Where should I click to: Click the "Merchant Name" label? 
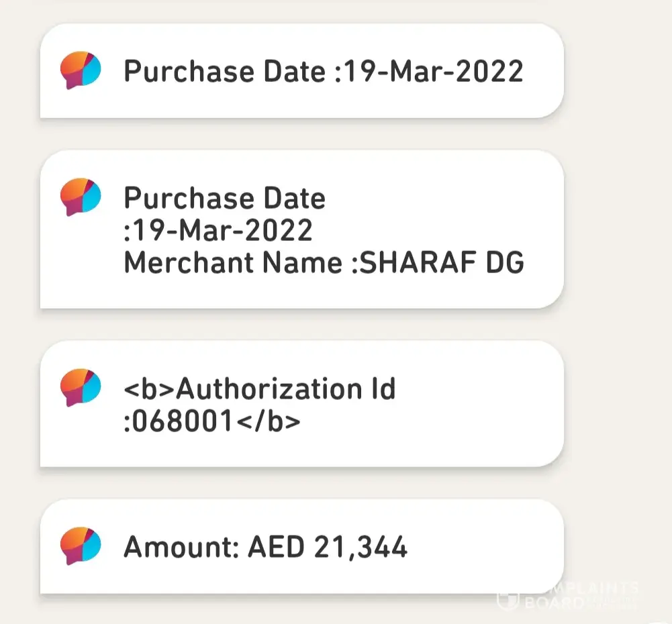tap(233, 263)
